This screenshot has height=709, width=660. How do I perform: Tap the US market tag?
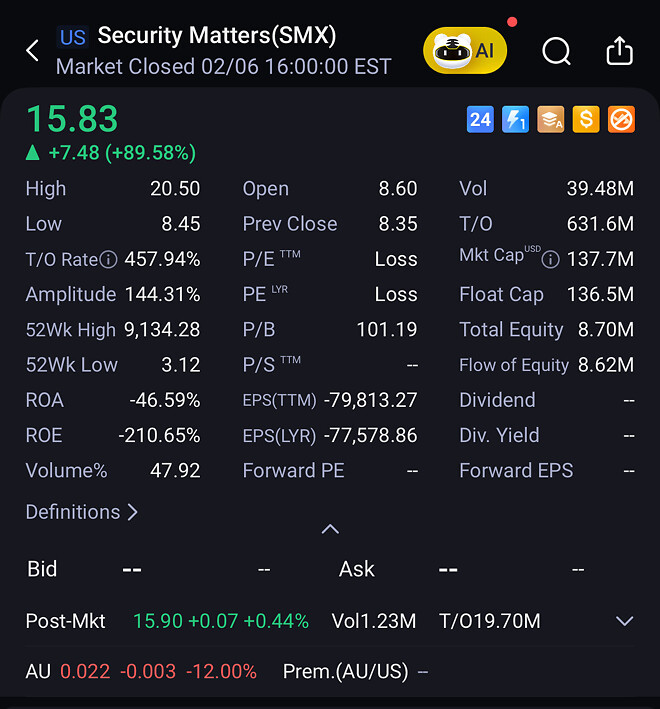73,37
